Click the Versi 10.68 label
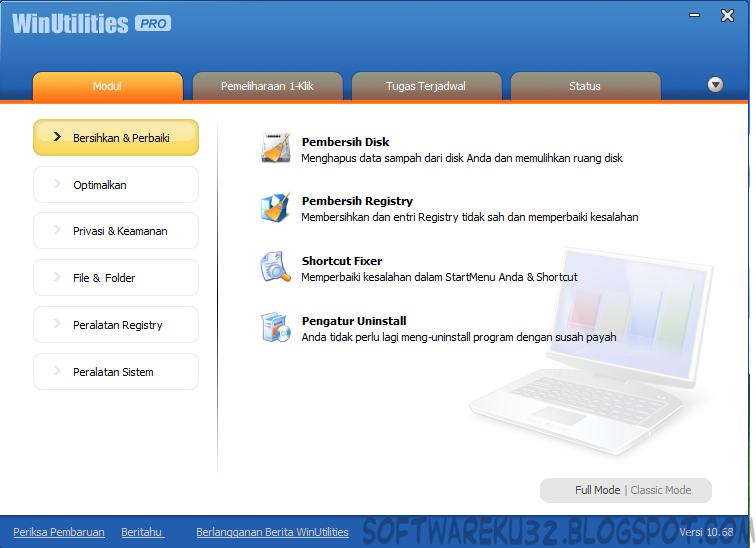 (706, 532)
